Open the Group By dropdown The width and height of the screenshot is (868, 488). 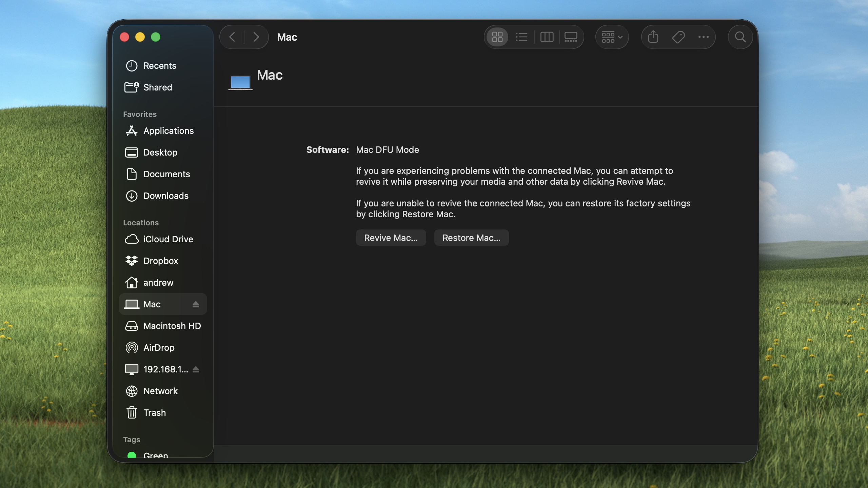point(612,37)
